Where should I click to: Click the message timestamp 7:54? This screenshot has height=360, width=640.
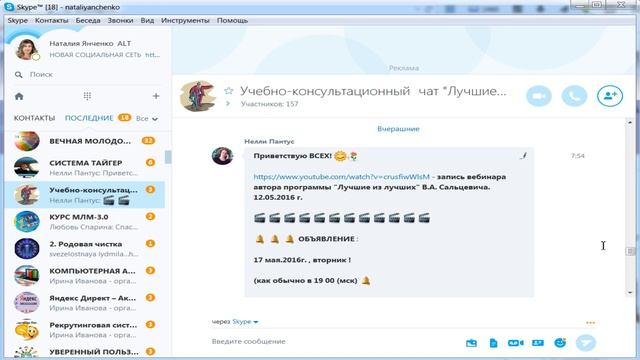tap(578, 156)
